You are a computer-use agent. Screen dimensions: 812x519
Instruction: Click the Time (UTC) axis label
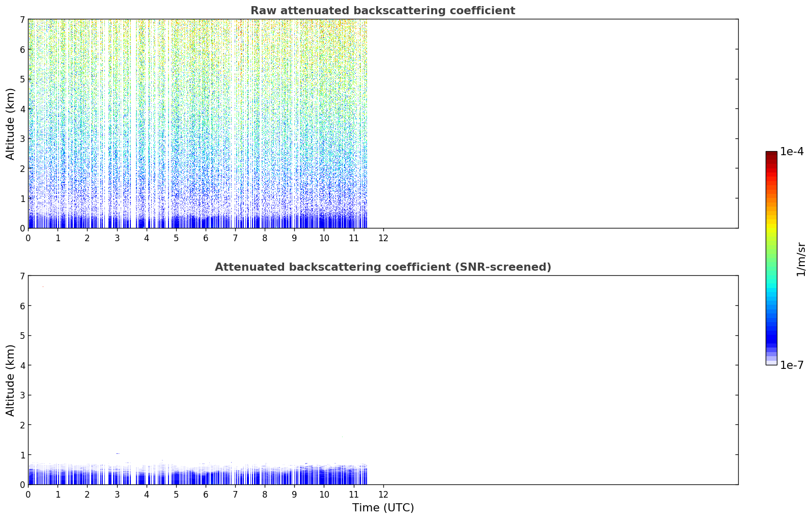tap(383, 508)
